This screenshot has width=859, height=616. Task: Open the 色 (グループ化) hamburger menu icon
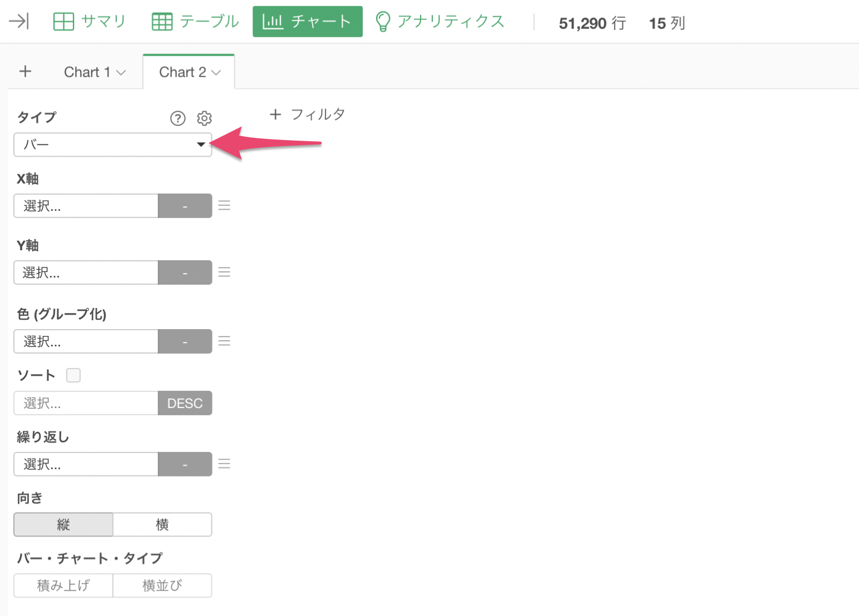click(224, 341)
